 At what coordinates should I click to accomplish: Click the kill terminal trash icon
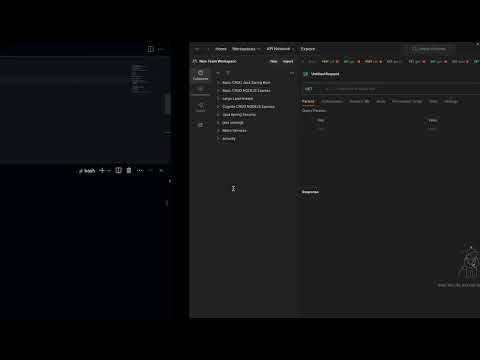pos(129,170)
